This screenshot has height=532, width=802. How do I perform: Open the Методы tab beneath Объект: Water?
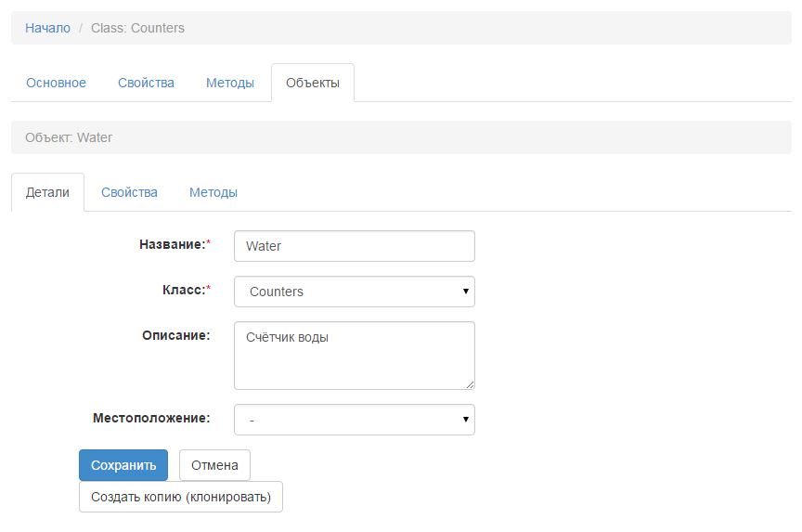213,192
